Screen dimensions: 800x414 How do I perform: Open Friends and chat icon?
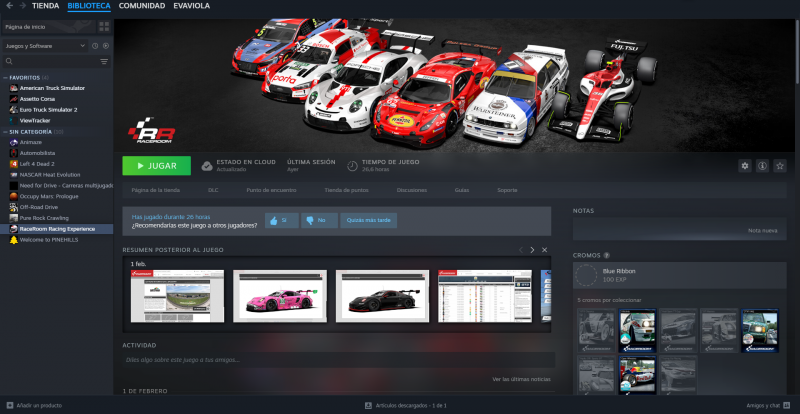point(786,405)
